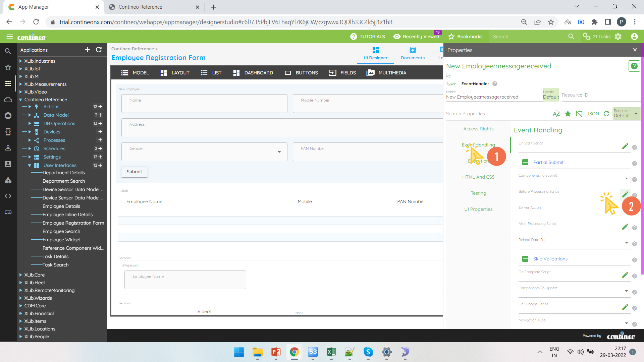Open the Multimedia components panel
The image size is (644, 362).
[386, 73]
